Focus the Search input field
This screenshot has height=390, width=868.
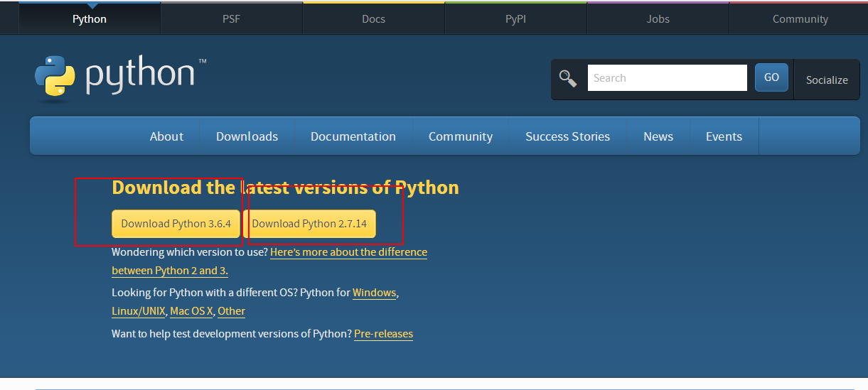[667, 78]
